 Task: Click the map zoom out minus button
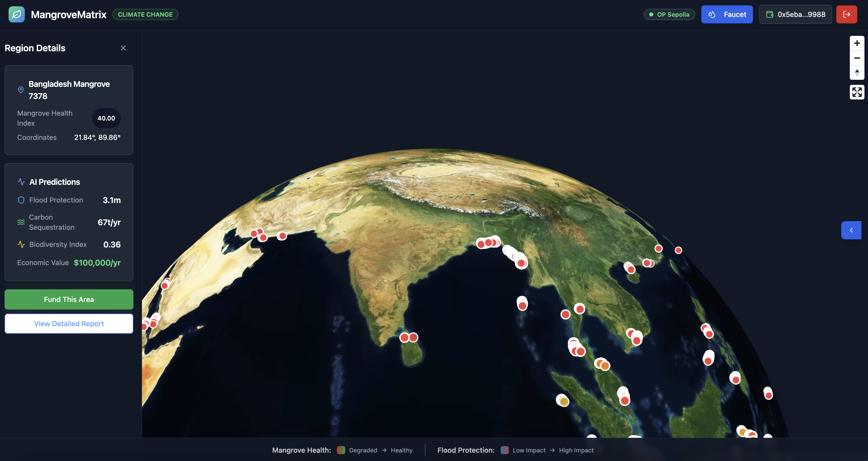[857, 58]
